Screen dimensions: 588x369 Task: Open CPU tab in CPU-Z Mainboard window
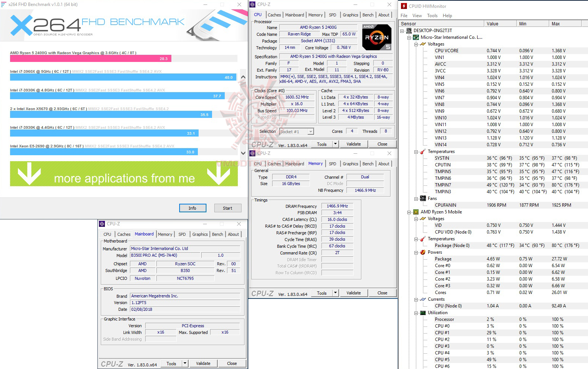[107, 234]
